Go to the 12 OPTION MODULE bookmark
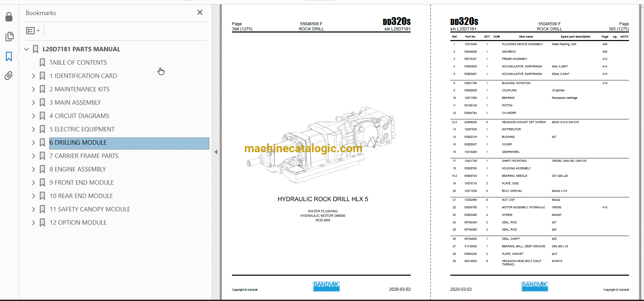Screen dimensions: 644x301 pos(78,223)
